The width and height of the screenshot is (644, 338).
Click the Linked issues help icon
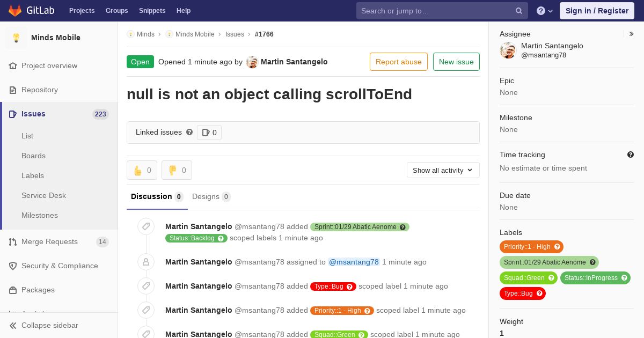[x=189, y=132]
